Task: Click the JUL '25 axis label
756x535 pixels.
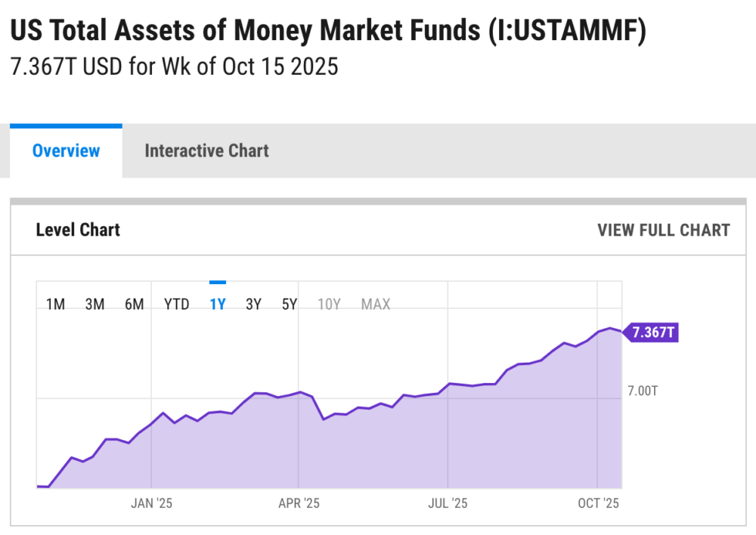Action: 448,503
